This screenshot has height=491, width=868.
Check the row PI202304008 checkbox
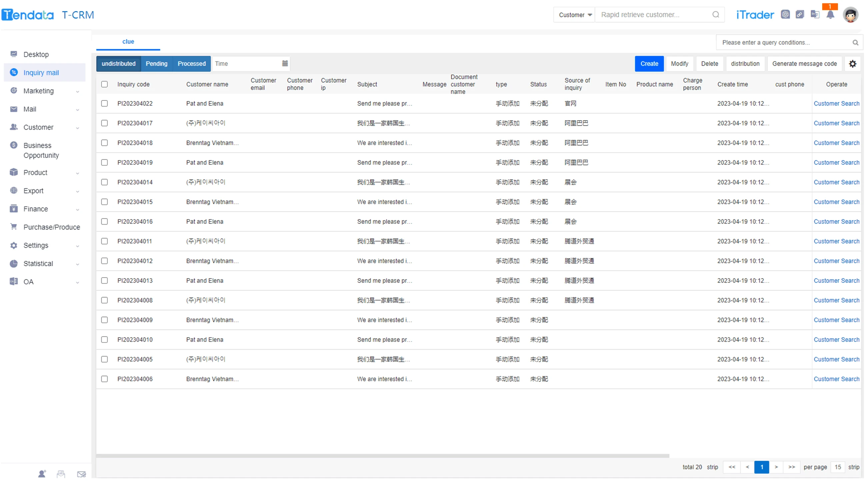click(x=104, y=300)
